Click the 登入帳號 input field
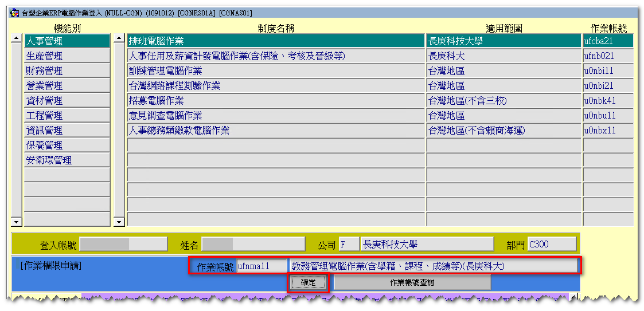This screenshot has height=311, width=644. pos(123,244)
